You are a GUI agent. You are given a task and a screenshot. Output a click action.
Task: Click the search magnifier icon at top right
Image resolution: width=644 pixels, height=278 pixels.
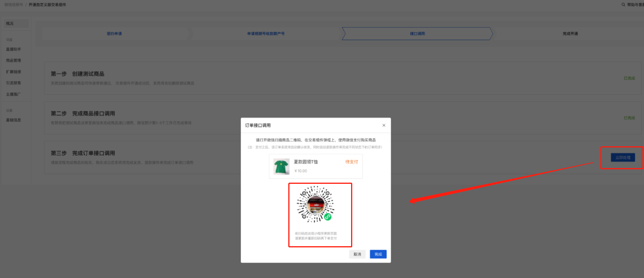click(x=623, y=5)
